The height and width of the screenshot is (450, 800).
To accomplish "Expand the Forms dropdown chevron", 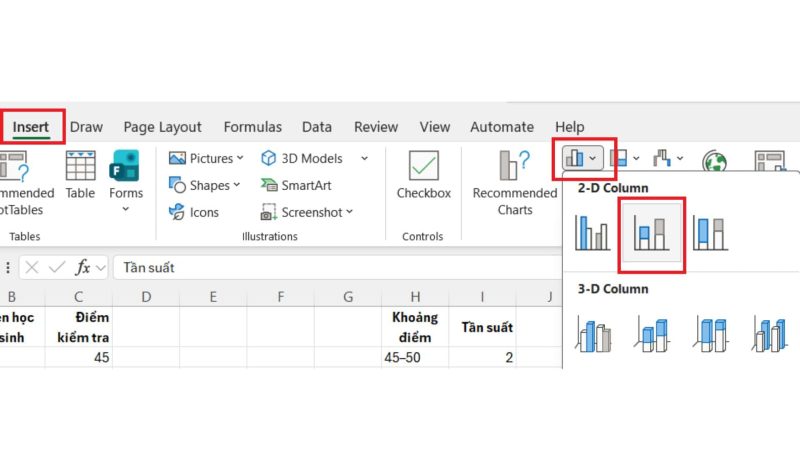I will coord(126,209).
